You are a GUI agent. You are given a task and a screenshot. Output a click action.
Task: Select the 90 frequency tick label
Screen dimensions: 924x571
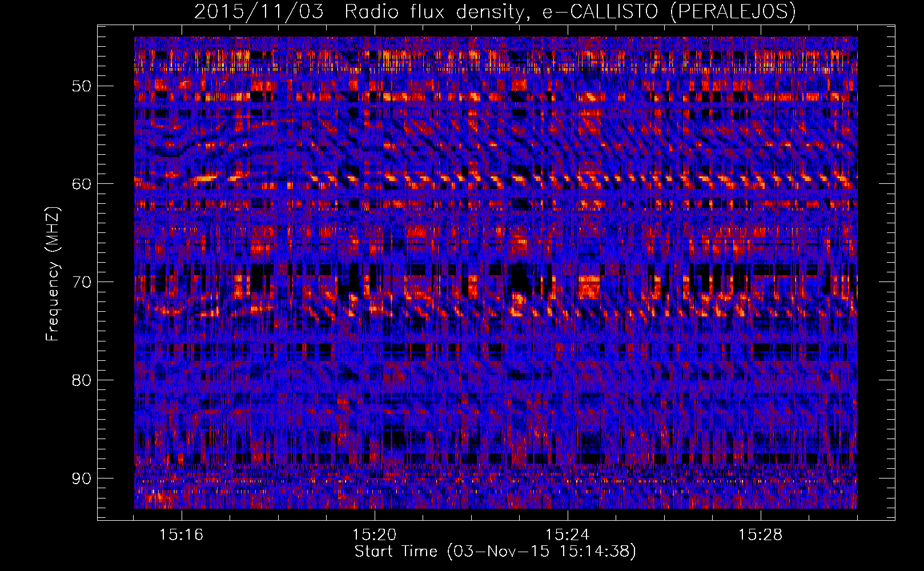click(82, 478)
